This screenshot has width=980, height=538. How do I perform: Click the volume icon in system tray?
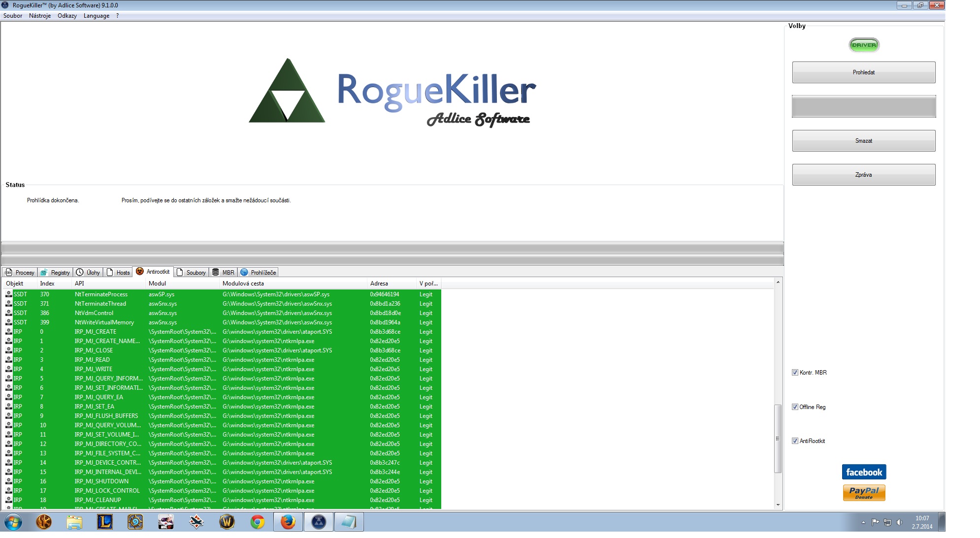click(x=900, y=522)
